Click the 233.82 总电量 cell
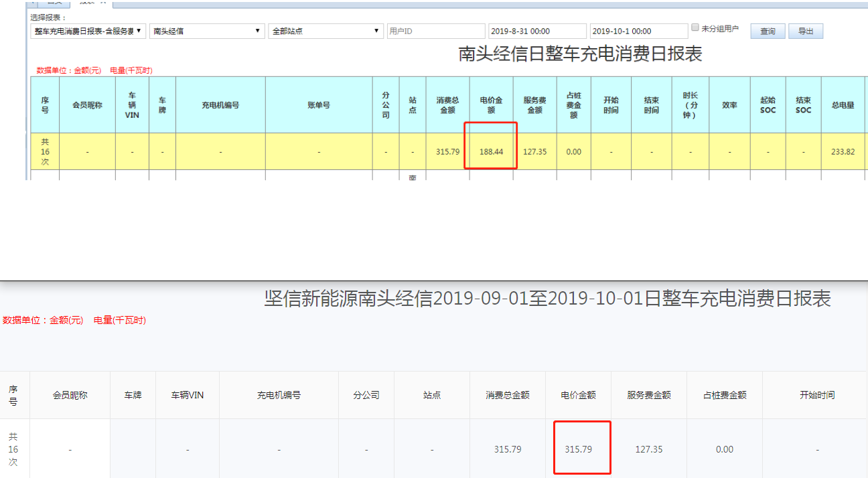 [x=843, y=152]
